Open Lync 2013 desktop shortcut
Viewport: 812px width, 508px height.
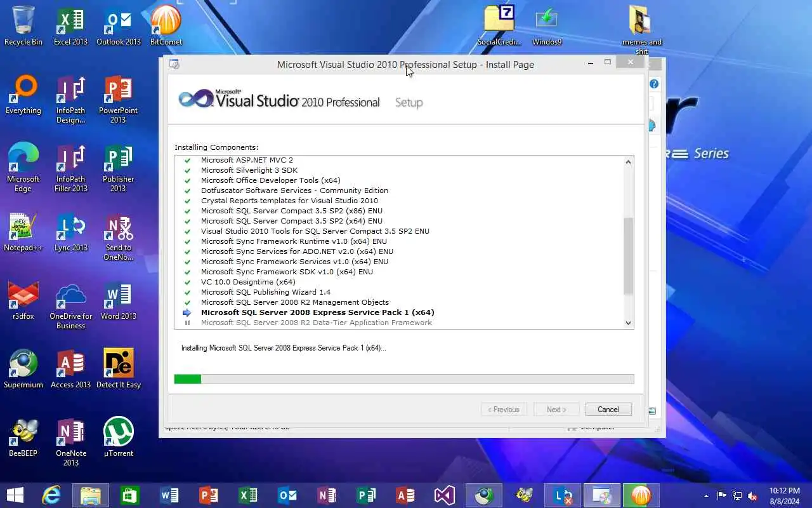pyautogui.click(x=70, y=232)
